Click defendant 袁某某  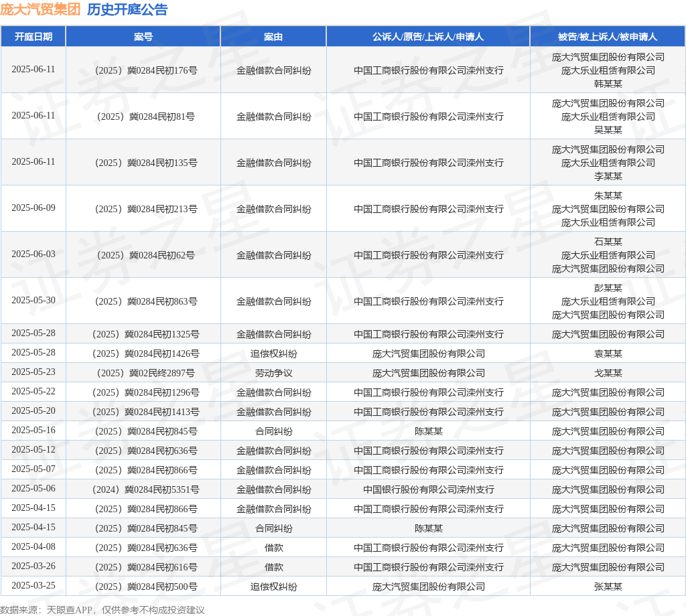point(608,354)
